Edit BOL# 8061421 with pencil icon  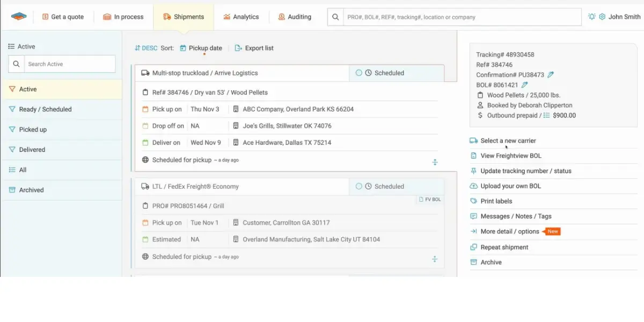[525, 85]
